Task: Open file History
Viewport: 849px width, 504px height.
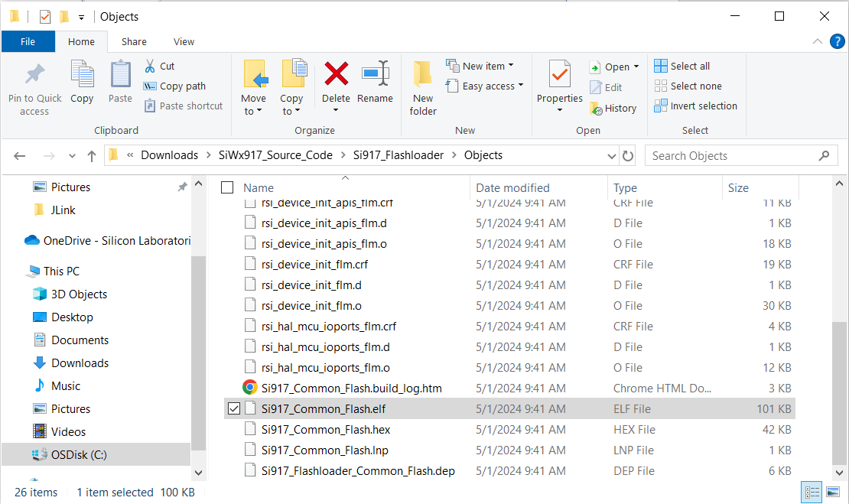Action: point(613,109)
